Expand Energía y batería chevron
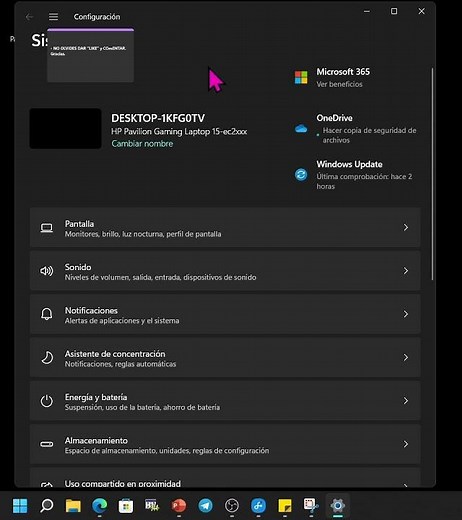 406,401
